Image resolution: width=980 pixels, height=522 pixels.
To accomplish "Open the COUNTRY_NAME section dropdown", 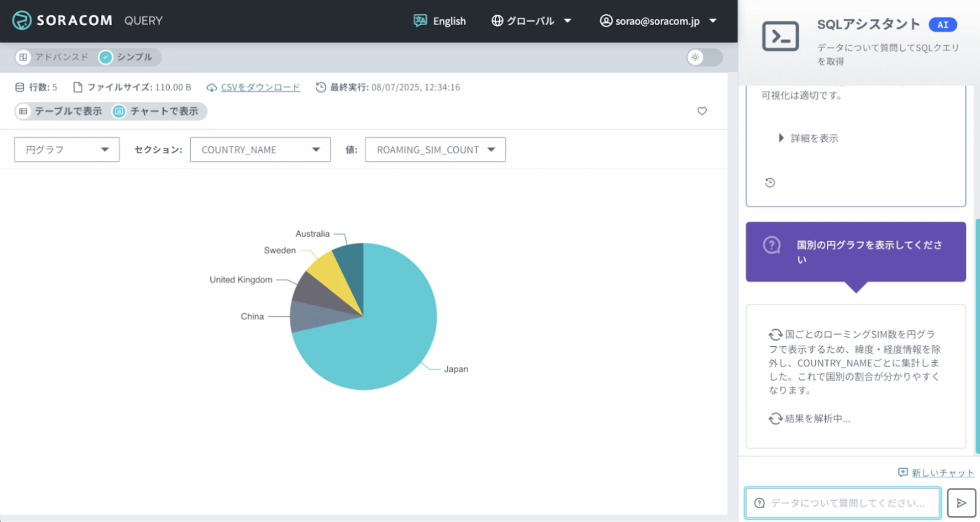I will (260, 150).
